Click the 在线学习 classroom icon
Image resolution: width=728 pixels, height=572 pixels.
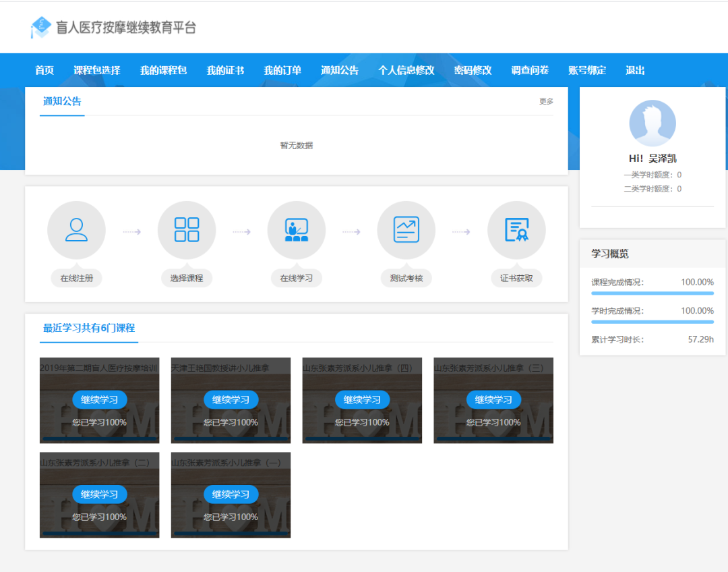pos(296,229)
